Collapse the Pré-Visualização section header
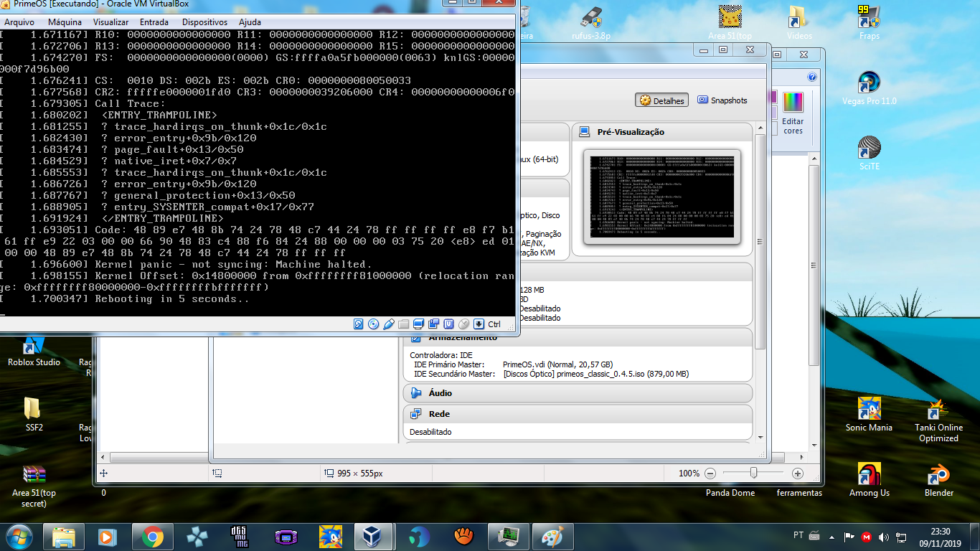 point(661,132)
